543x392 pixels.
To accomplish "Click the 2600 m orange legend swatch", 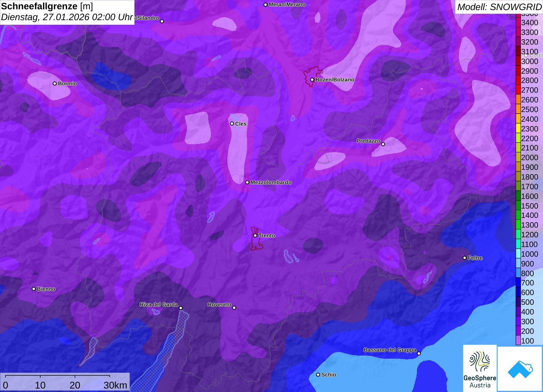I will pyautogui.click(x=518, y=100).
